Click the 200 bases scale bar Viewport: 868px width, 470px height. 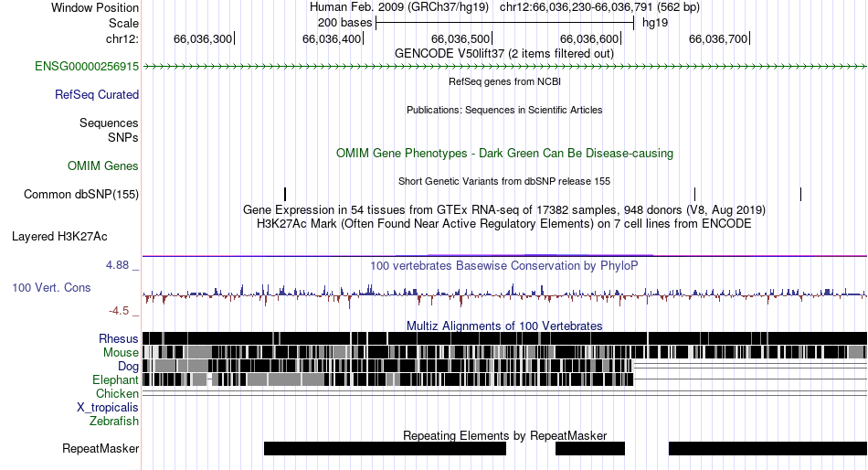pos(504,23)
